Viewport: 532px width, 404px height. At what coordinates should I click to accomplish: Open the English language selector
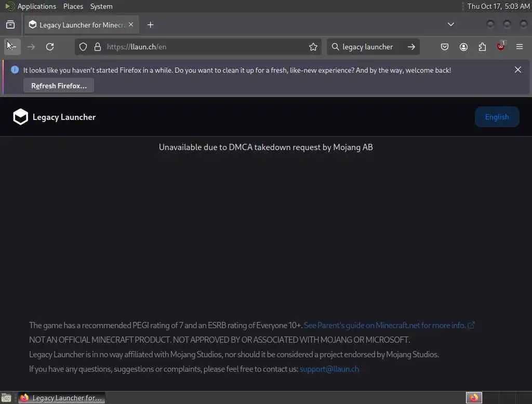(x=497, y=117)
